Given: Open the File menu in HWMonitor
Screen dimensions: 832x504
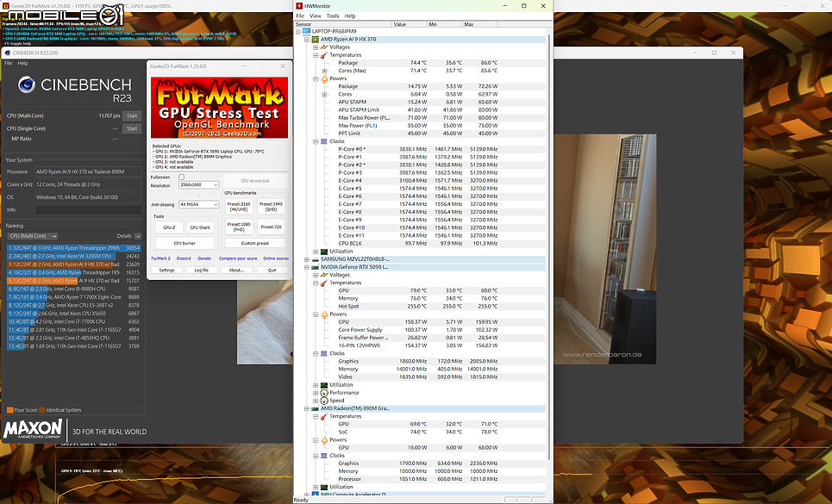Looking at the screenshot, I should coord(300,16).
